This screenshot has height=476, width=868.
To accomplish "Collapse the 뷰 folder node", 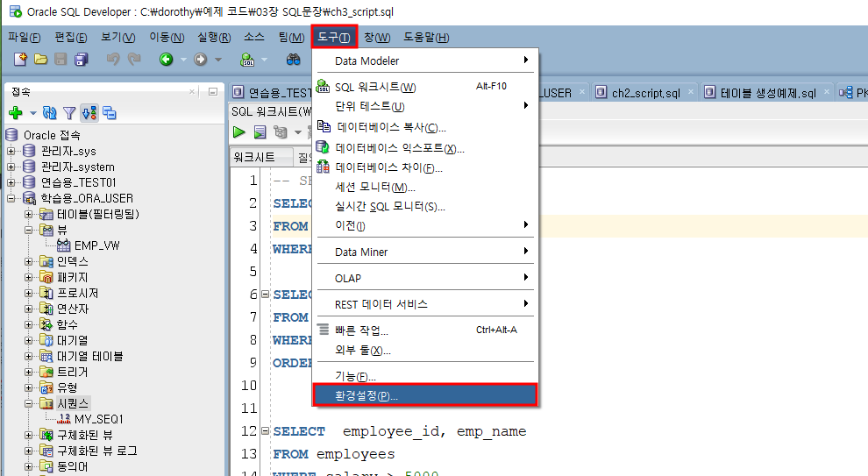I will 28,230.
